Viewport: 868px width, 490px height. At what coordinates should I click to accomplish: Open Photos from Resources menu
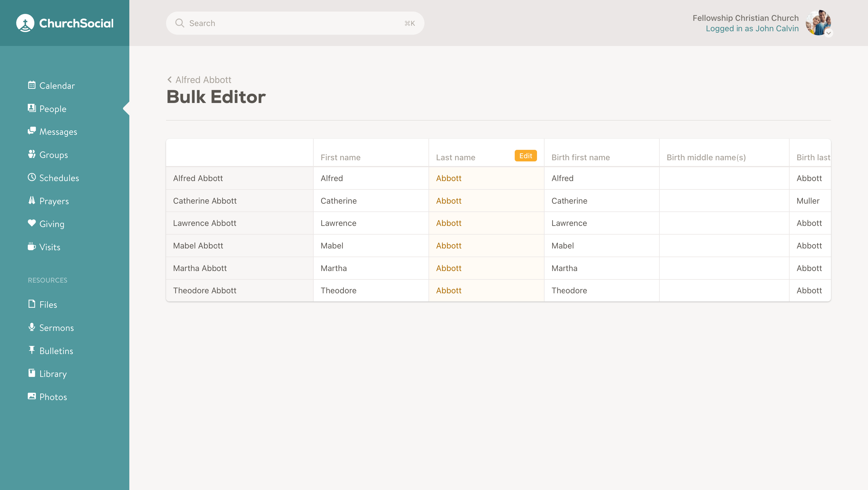[53, 397]
